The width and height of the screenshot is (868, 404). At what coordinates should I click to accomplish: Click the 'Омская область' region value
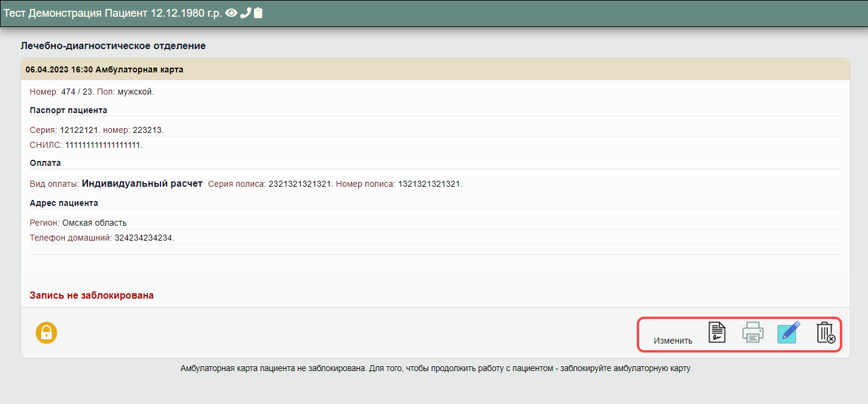pyautogui.click(x=94, y=223)
